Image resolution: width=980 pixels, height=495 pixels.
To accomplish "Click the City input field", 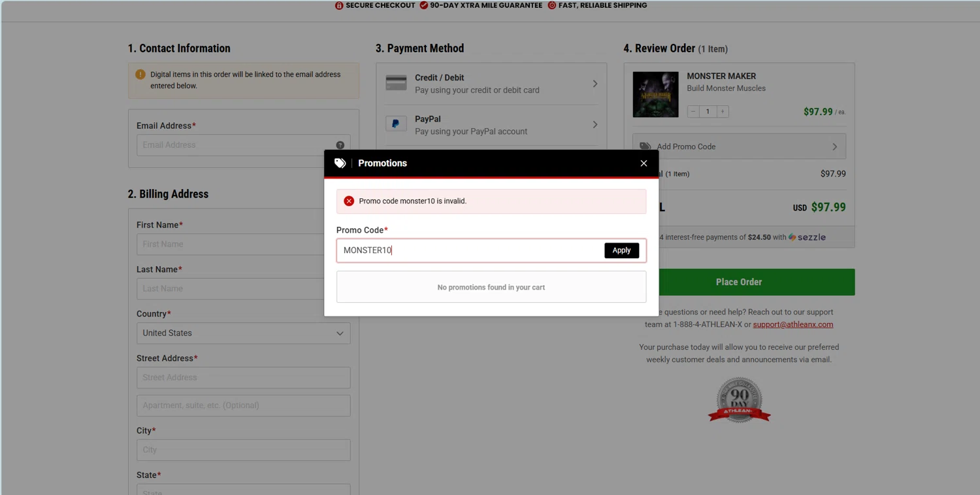I will coord(243,450).
